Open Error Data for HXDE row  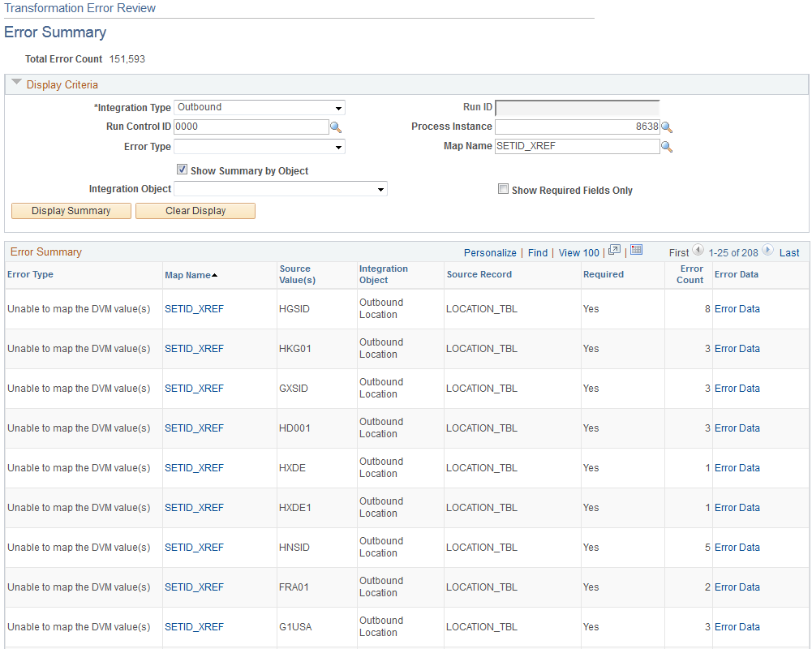point(737,468)
